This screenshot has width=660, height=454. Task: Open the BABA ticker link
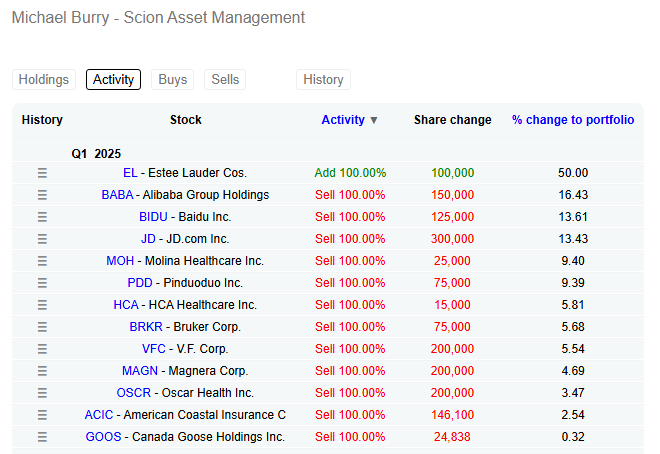(117, 195)
